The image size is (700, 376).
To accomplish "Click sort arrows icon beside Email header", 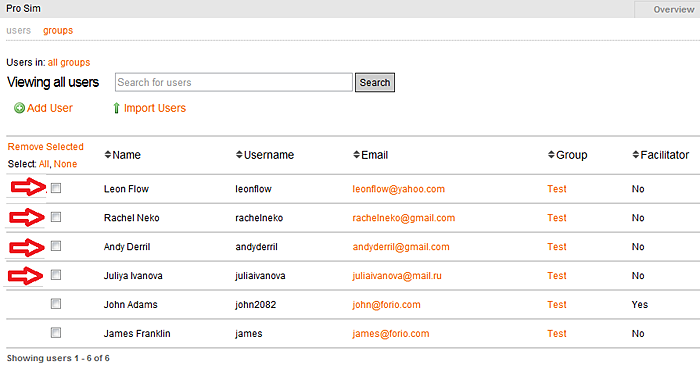I will pos(356,155).
